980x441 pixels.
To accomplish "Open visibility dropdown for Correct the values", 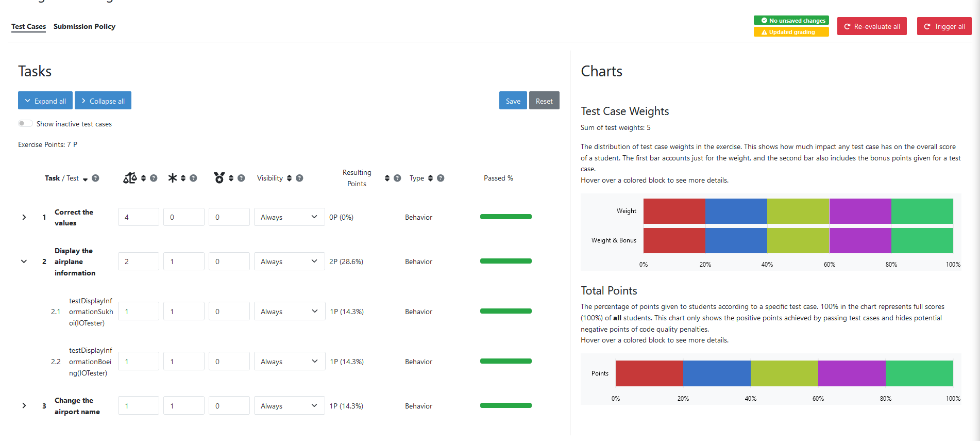I will (x=289, y=217).
